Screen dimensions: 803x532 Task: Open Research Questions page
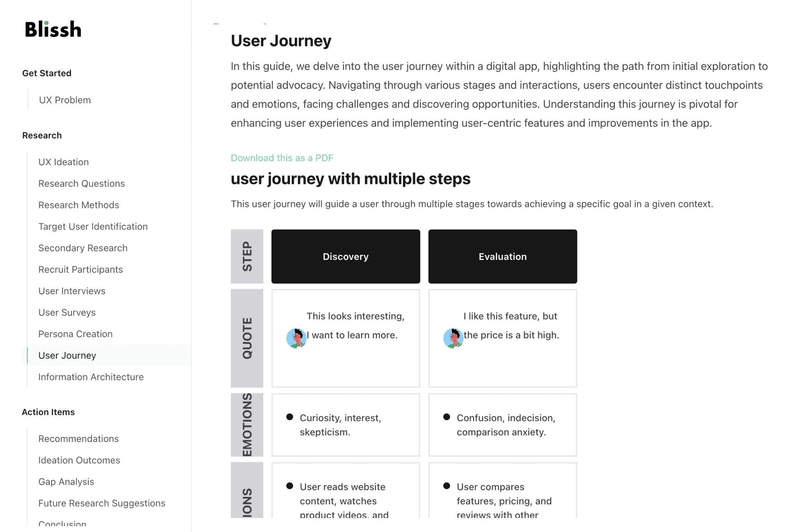82,184
